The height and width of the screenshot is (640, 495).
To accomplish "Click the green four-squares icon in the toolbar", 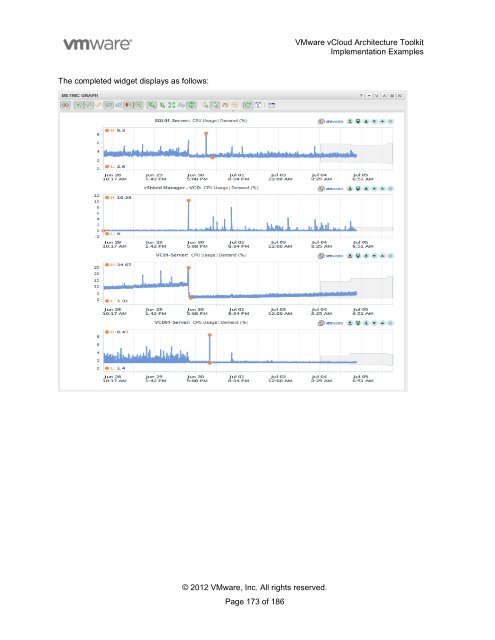I will [171, 105].
